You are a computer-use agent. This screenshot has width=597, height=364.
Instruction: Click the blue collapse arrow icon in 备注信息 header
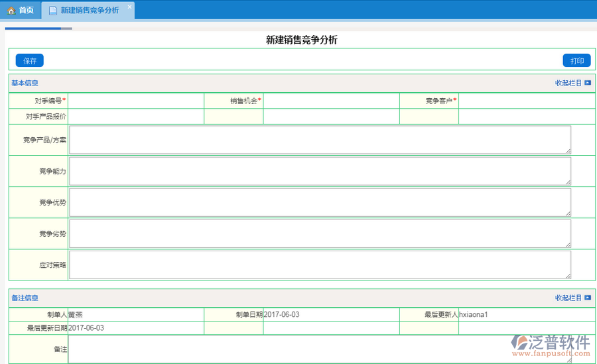(x=588, y=298)
